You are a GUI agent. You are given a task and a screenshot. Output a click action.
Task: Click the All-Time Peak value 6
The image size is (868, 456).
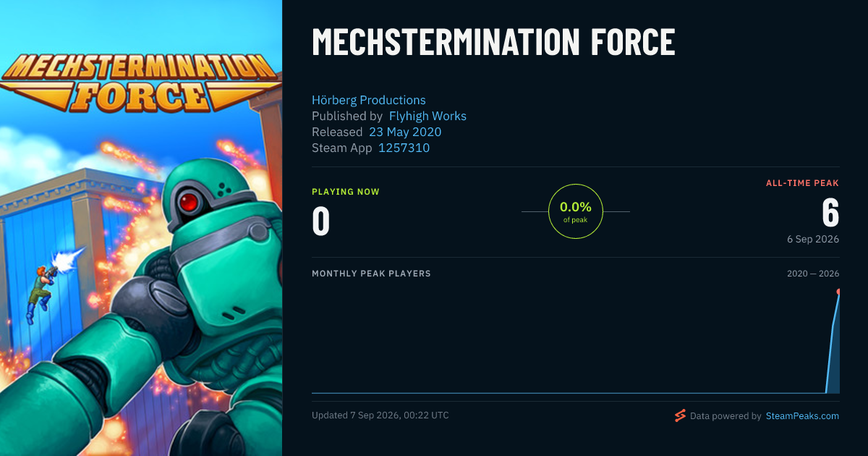click(830, 213)
